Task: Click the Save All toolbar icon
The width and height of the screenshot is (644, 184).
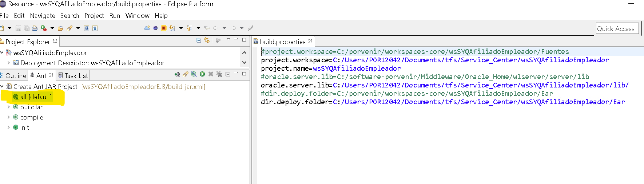Action: point(27,28)
